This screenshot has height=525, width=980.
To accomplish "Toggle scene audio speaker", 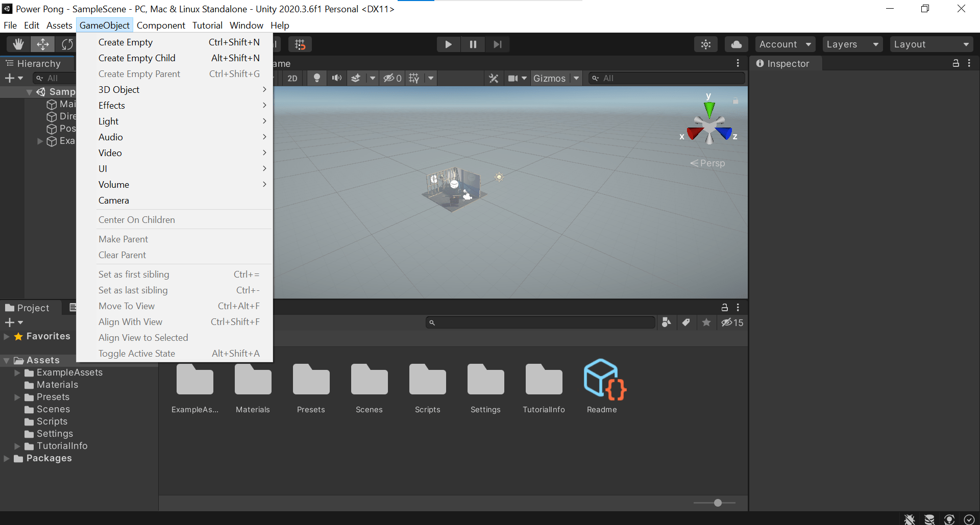I will coord(336,78).
